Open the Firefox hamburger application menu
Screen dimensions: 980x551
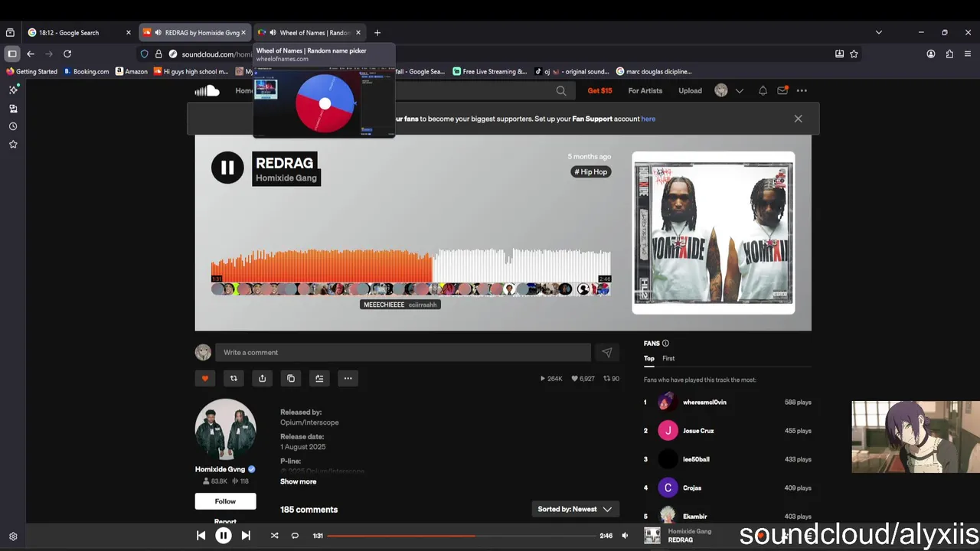click(x=968, y=54)
